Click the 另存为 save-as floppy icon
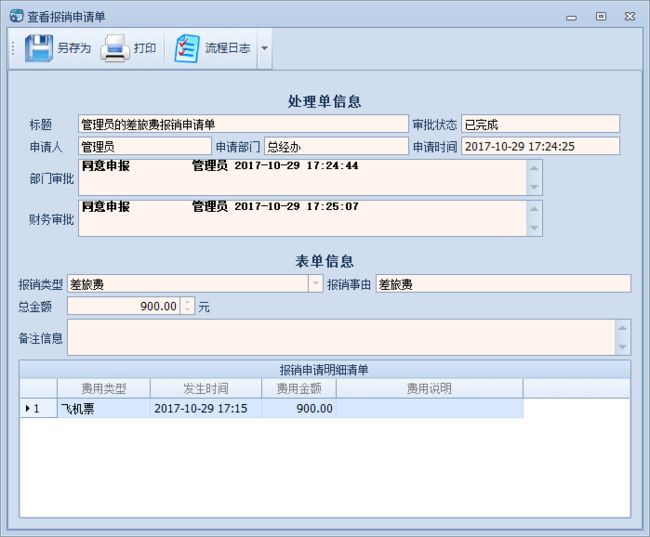 pos(39,48)
